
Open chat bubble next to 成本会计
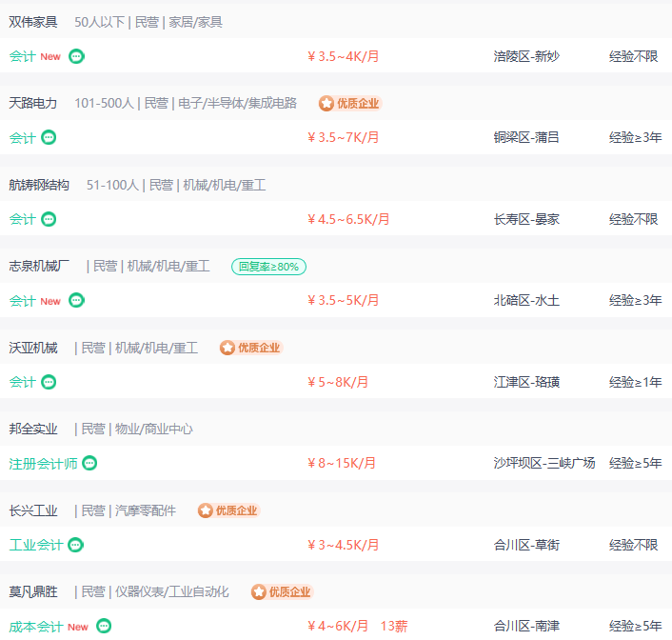(104, 626)
